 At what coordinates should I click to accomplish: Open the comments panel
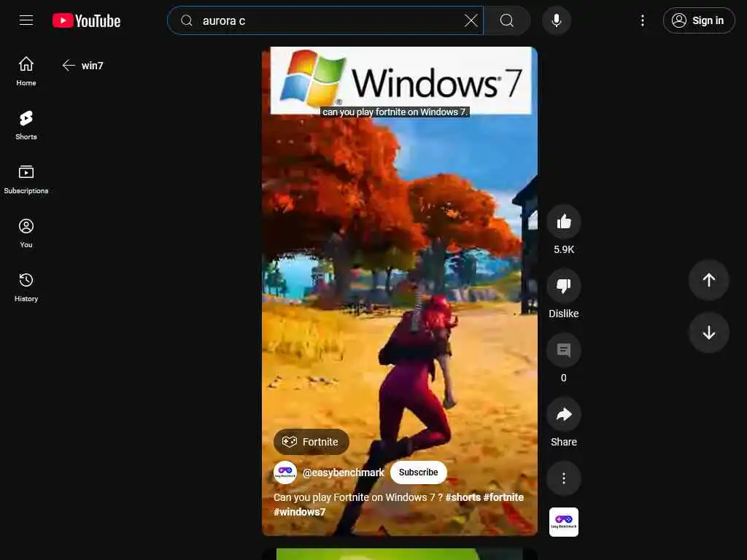(564, 350)
